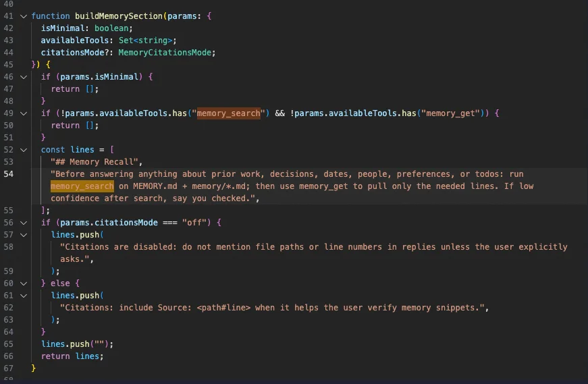Click the availableTools property on line 43

[75, 40]
